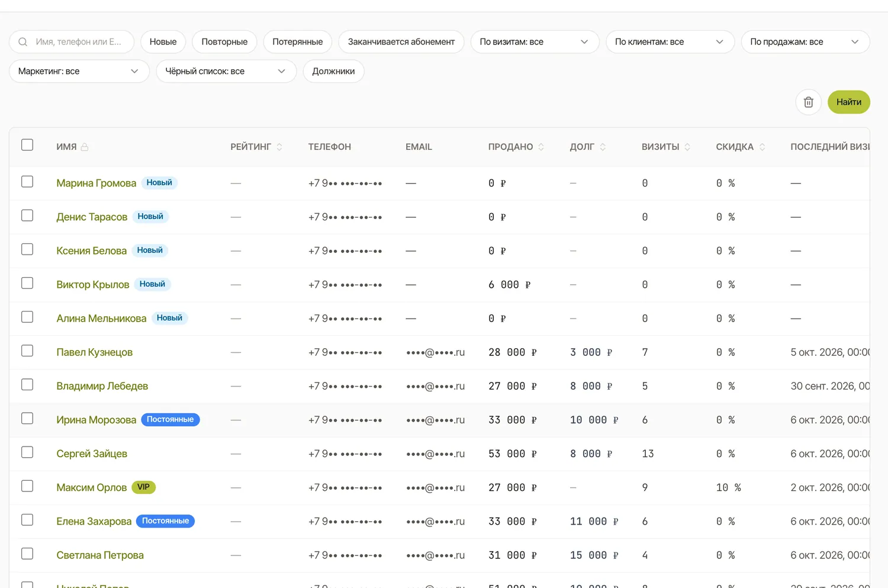Select Виктор Крылов row checkbox

(27, 283)
